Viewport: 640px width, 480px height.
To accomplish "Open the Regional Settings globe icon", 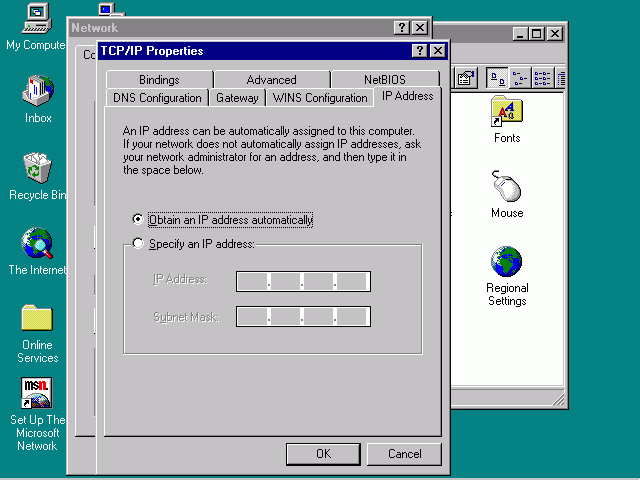I will (x=507, y=262).
